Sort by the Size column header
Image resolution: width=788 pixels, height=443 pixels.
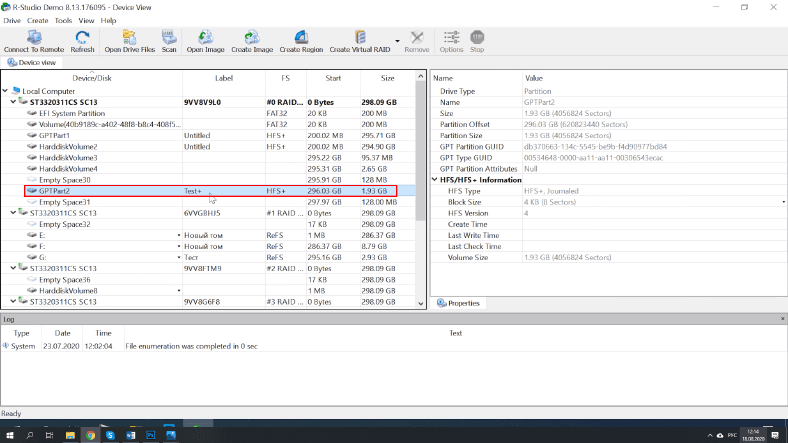tap(387, 78)
